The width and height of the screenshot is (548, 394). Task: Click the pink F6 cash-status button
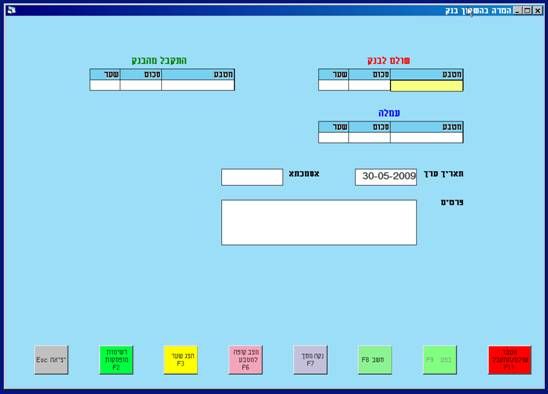[x=245, y=360]
